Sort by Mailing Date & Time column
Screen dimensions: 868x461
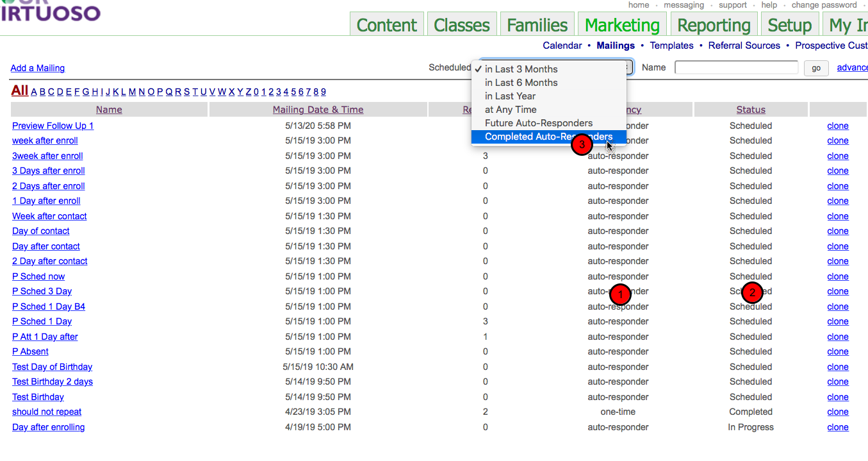coord(318,110)
